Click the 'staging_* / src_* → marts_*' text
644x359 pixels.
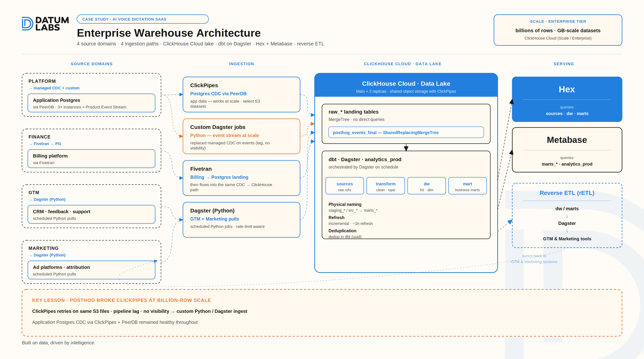[x=353, y=210]
